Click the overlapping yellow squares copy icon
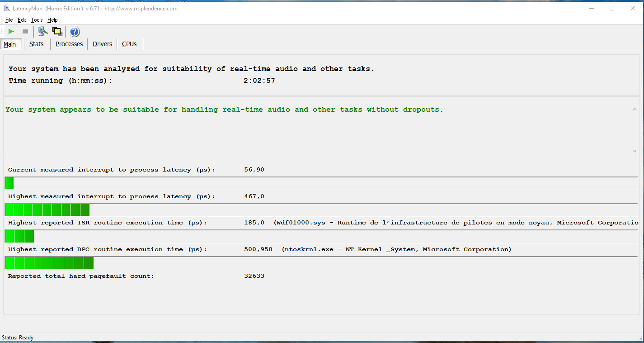The width and height of the screenshot is (644, 343). pyautogui.click(x=57, y=32)
